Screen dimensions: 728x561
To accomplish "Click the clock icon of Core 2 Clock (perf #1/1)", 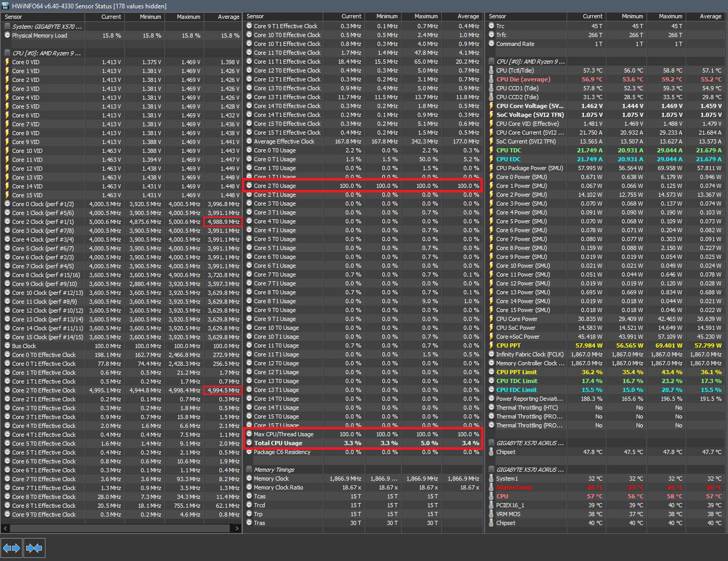I will click(x=7, y=222).
